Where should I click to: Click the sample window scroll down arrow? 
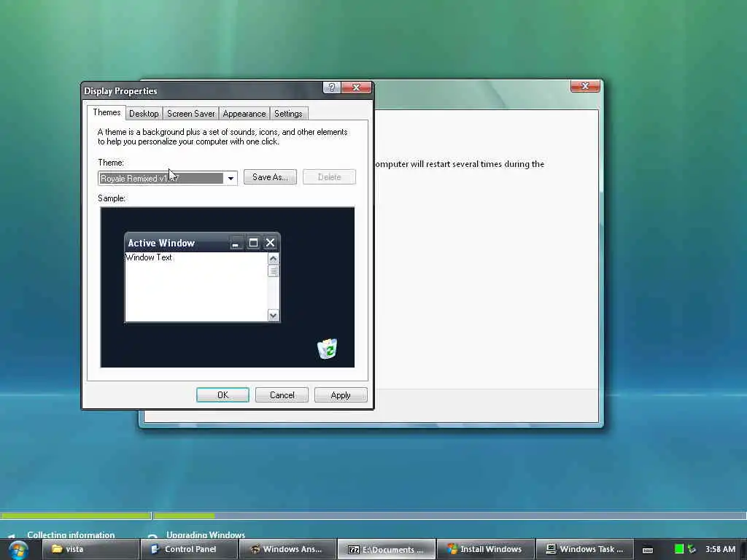pyautogui.click(x=273, y=315)
